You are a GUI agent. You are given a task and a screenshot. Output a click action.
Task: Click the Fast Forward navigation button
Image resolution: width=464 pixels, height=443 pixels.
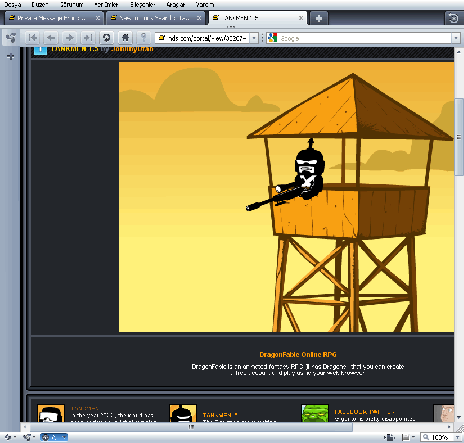(x=88, y=38)
